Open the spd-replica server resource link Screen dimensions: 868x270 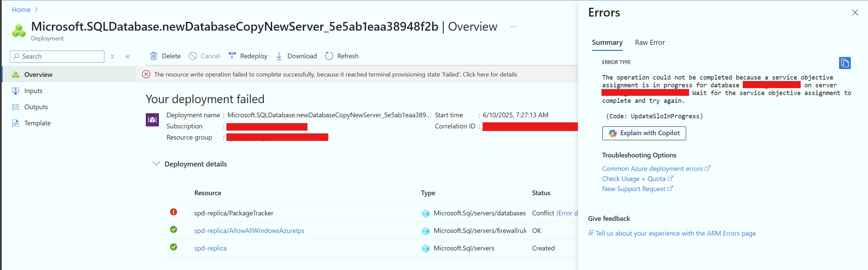(x=210, y=248)
